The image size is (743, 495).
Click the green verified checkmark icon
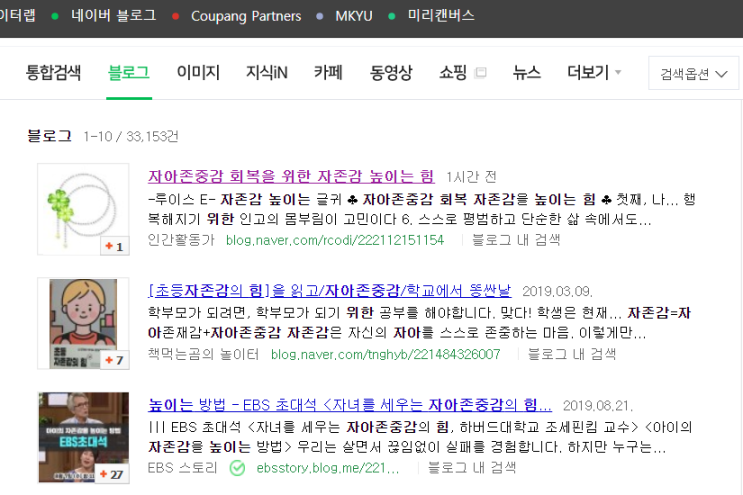[x=237, y=468]
